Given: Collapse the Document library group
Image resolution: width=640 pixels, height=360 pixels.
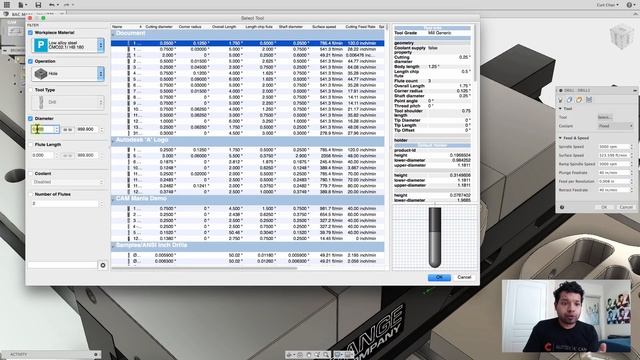Looking at the screenshot, I should (x=113, y=34).
